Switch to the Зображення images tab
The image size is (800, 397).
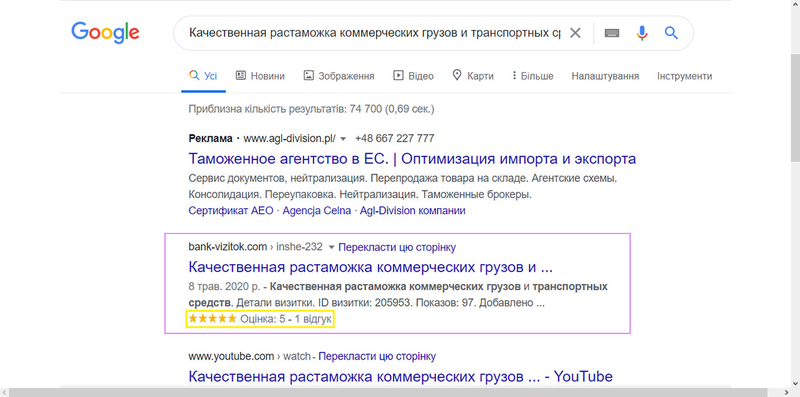point(339,76)
